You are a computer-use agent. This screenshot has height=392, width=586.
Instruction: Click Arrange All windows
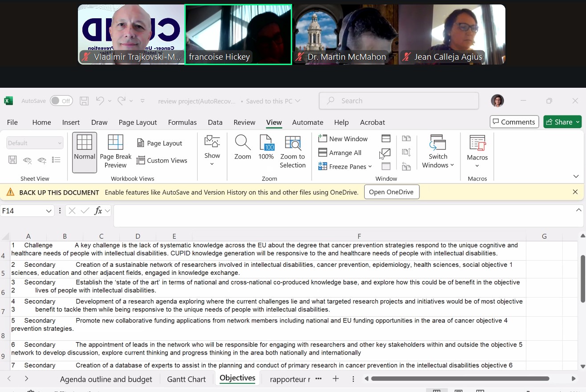point(340,153)
